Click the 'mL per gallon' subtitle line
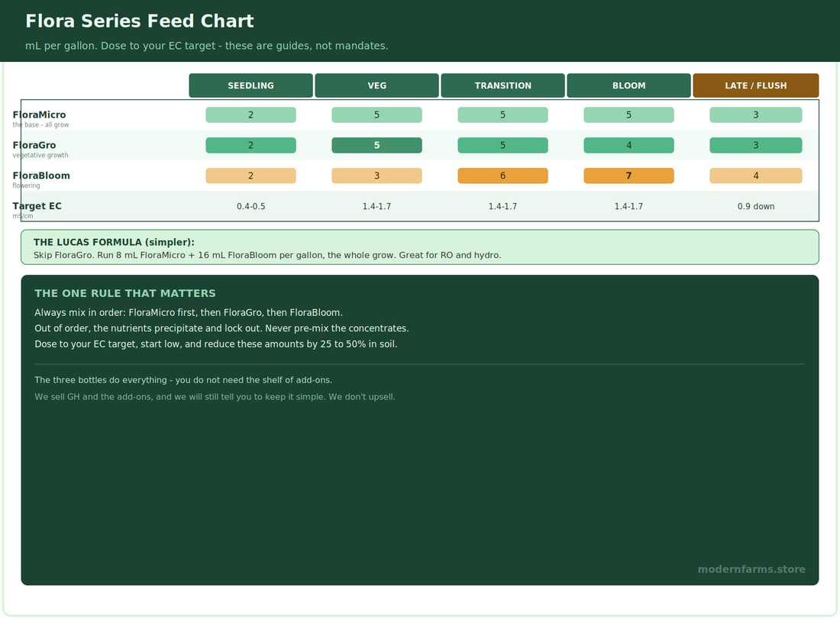 click(x=207, y=46)
